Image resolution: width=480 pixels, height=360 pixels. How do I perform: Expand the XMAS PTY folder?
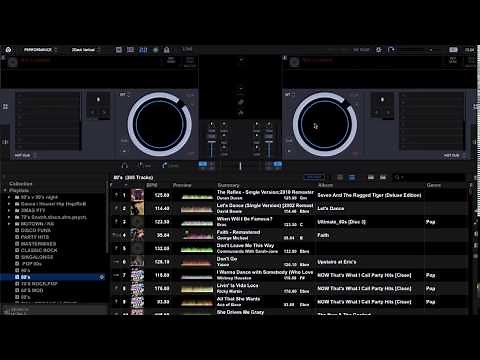(x=9, y=210)
